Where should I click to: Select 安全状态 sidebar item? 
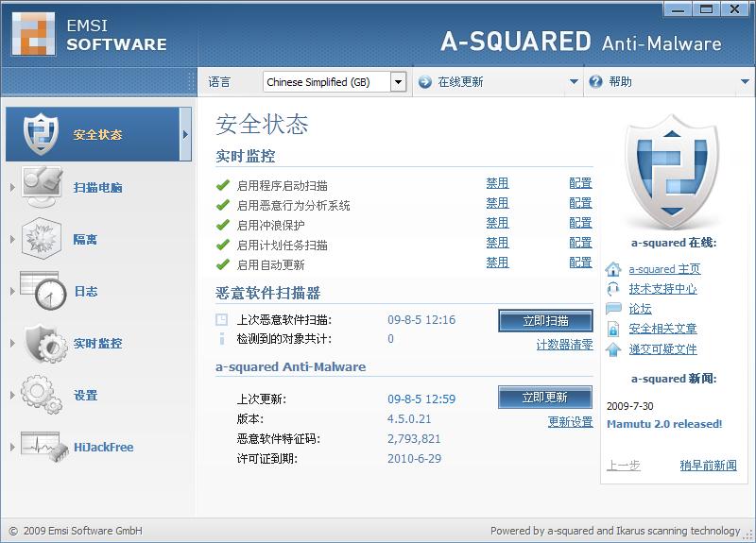98,134
